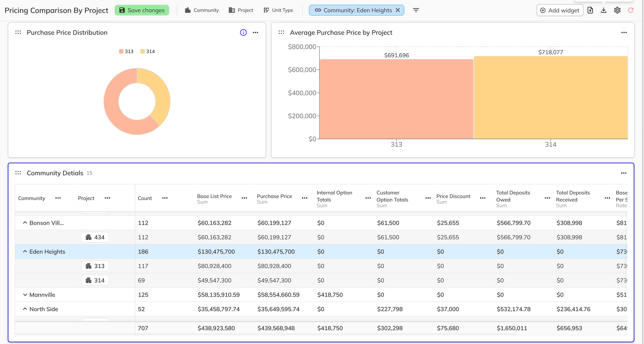Screen dimensions: 644x344
Task: Click the red refresh icon
Action: pyautogui.click(x=631, y=10)
